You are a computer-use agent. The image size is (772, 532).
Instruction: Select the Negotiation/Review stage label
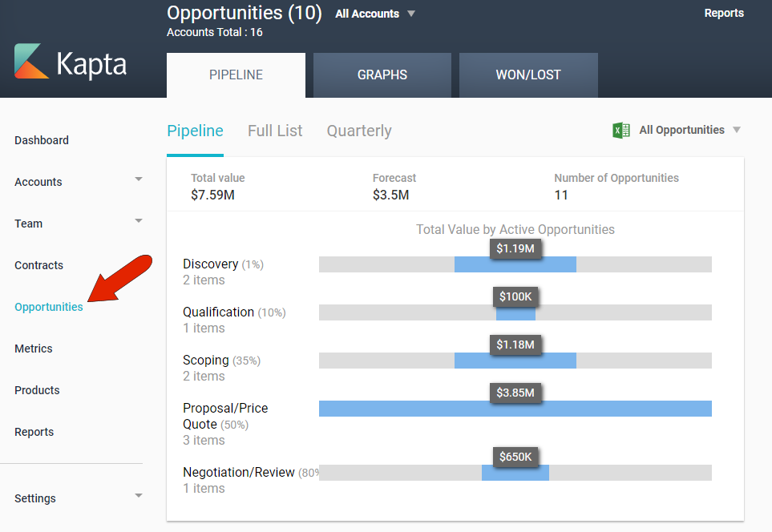[239, 473]
